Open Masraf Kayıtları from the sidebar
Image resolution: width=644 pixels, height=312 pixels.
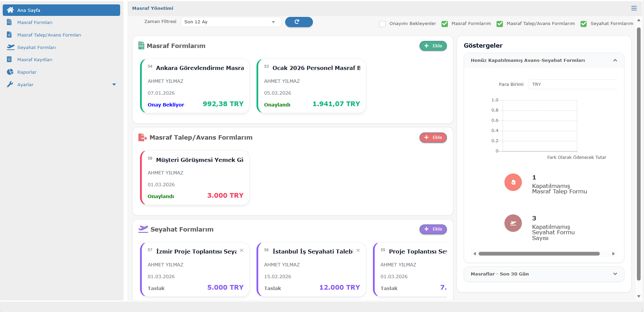(x=35, y=60)
